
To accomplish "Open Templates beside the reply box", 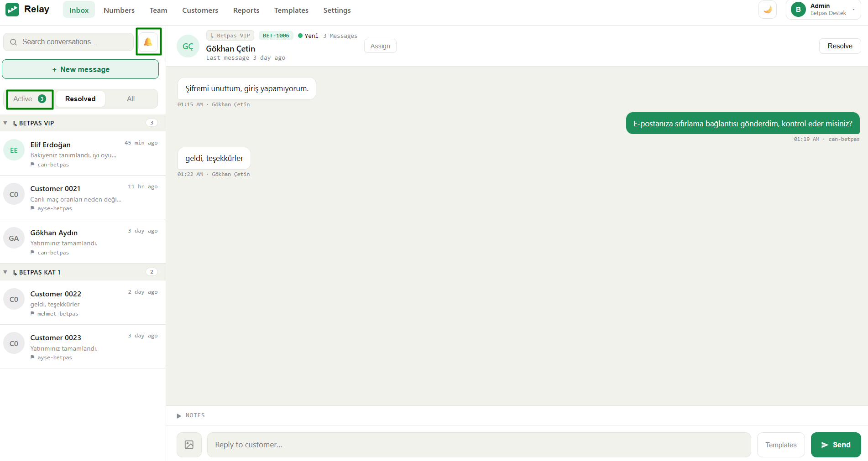I will 781,445.
